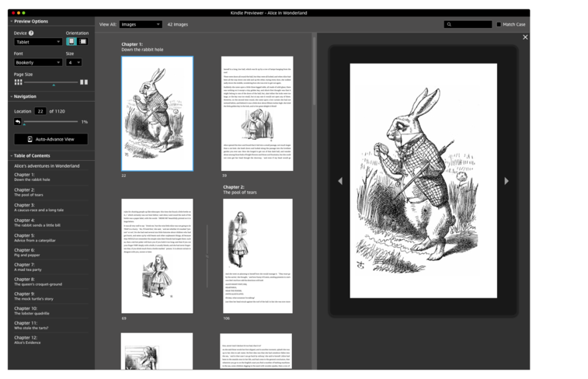The width and height of the screenshot is (588, 379).
Task: Click the thumbnail list vertical scrollbar
Action: [315, 71]
